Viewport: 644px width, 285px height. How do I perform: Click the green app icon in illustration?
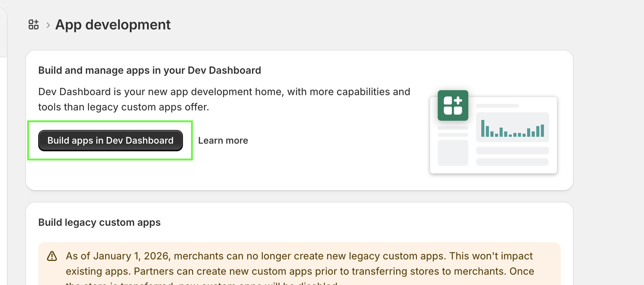pyautogui.click(x=453, y=105)
